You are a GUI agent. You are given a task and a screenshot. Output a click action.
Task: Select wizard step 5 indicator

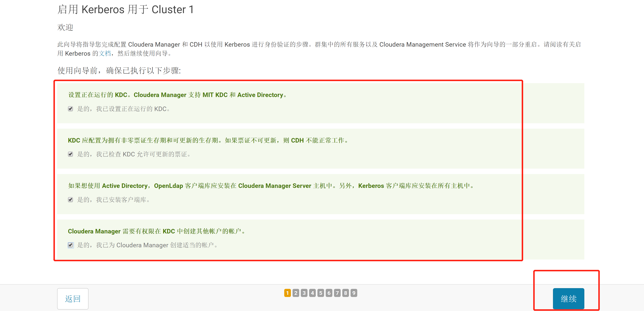point(321,293)
